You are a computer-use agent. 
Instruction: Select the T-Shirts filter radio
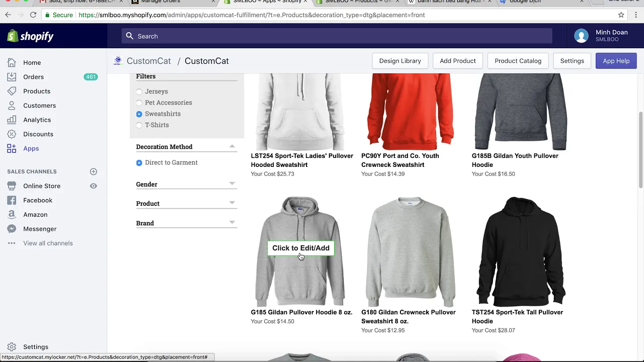(139, 125)
